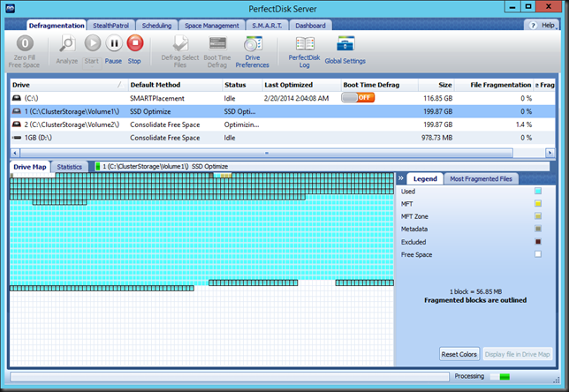Click the Used color swatch

pos(538,191)
